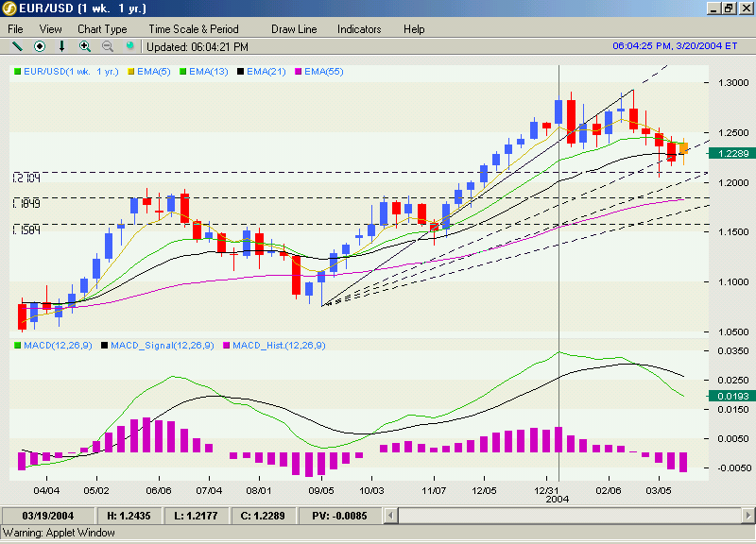Click the application logo in title bar

pos(9,8)
